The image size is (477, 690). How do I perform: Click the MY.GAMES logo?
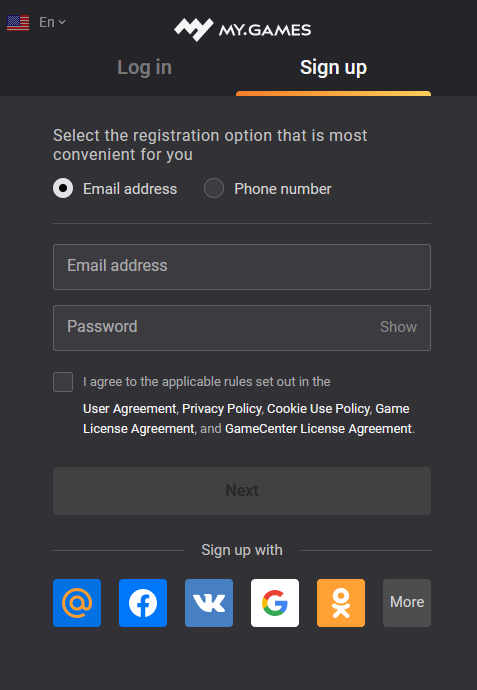pyautogui.click(x=242, y=29)
